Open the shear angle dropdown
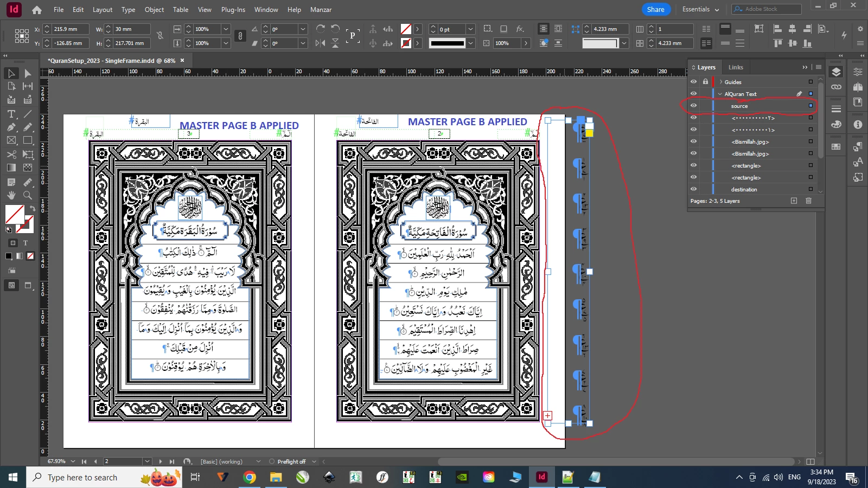The image size is (868, 488). [303, 43]
